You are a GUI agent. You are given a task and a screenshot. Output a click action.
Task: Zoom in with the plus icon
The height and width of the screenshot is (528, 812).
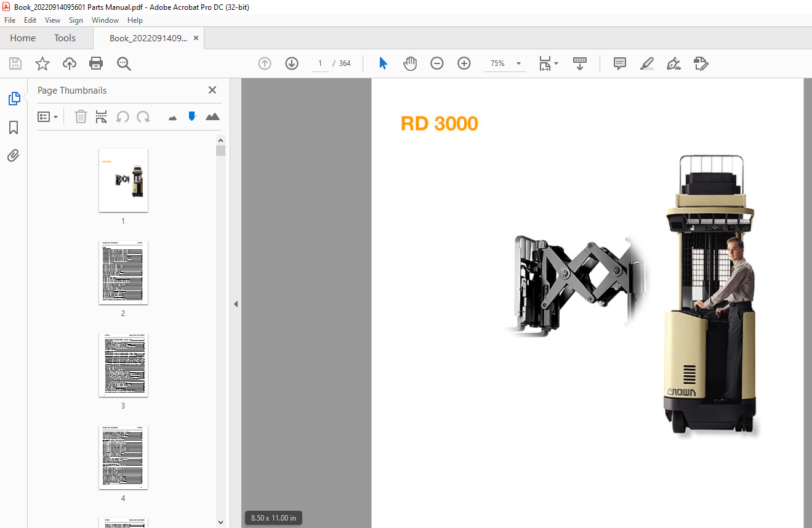pos(464,63)
